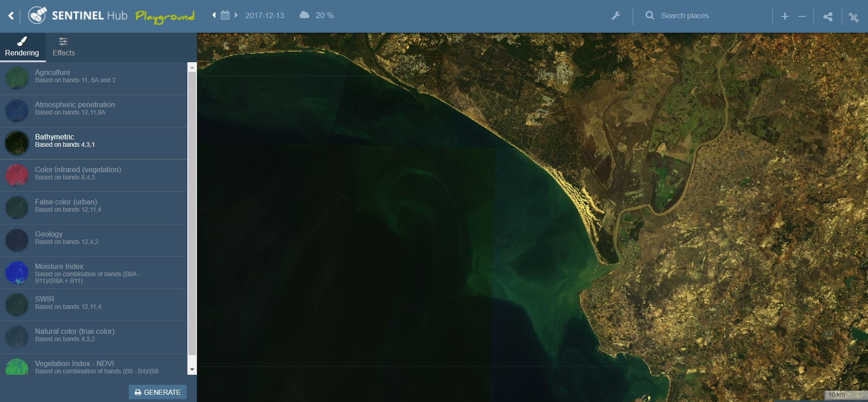Select the Moisture Index rendering
The height and width of the screenshot is (402, 868).
click(93, 273)
